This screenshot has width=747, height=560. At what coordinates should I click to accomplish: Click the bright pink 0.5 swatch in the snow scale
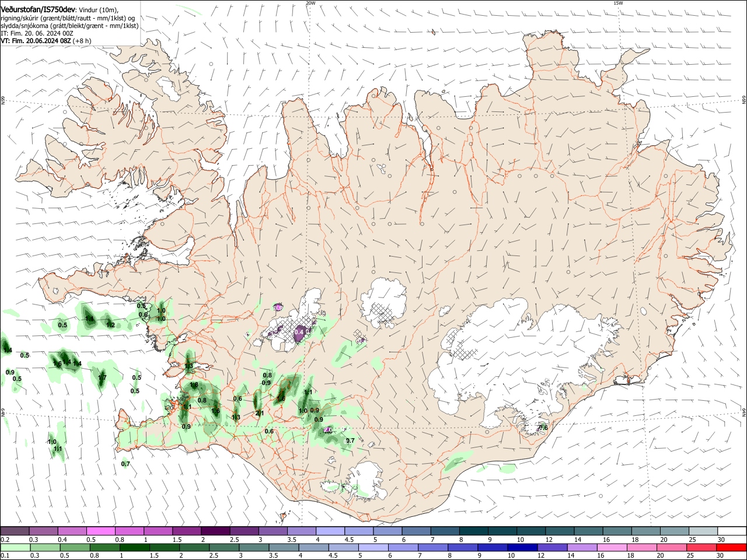[100, 531]
